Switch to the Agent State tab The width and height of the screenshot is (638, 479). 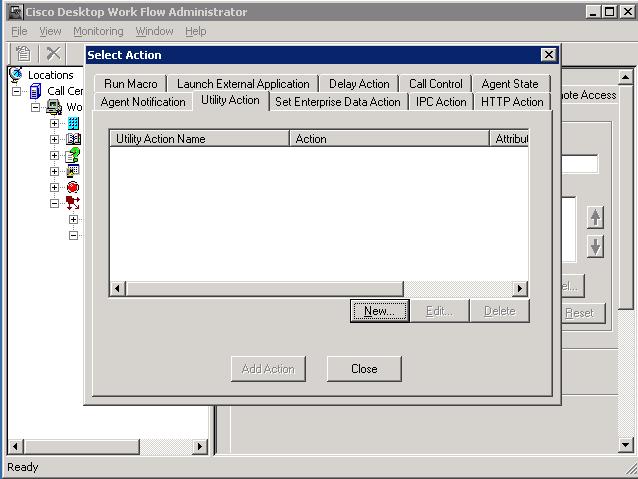click(510, 84)
